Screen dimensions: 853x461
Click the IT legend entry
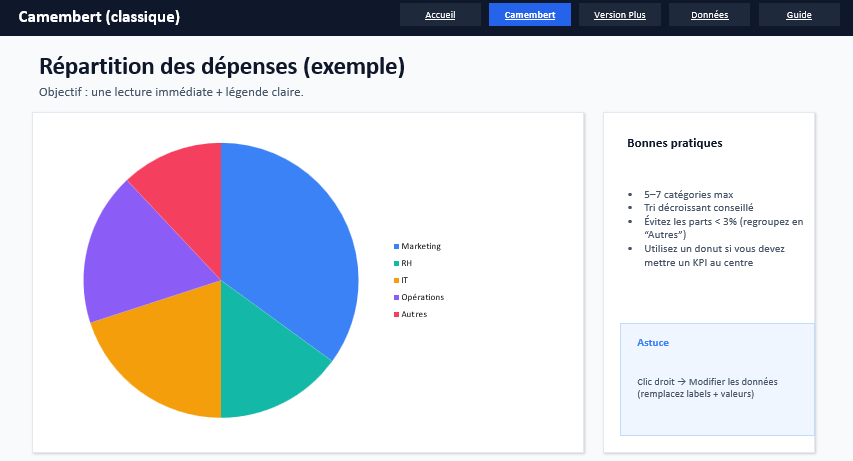404,280
